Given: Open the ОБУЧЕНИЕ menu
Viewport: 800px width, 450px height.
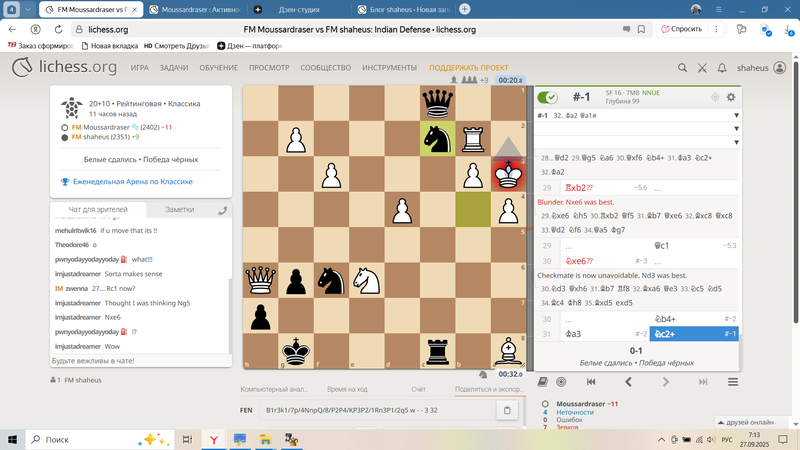Looking at the screenshot, I should tap(218, 67).
